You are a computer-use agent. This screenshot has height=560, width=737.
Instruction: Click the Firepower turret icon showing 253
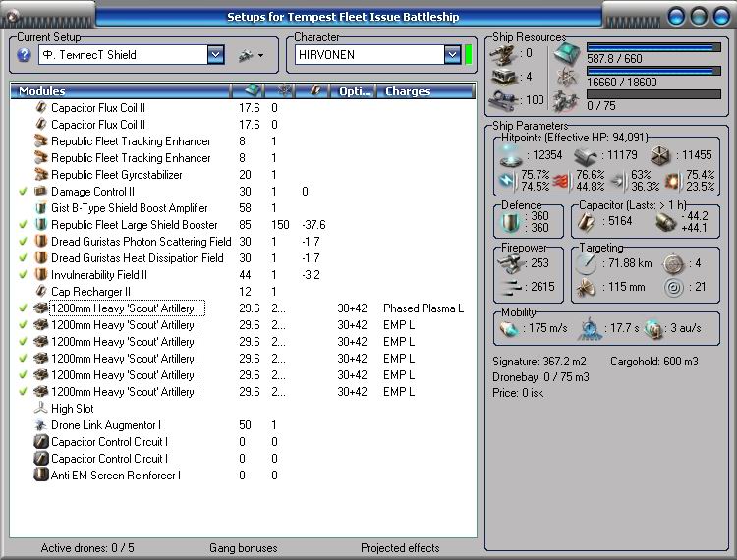[511, 263]
